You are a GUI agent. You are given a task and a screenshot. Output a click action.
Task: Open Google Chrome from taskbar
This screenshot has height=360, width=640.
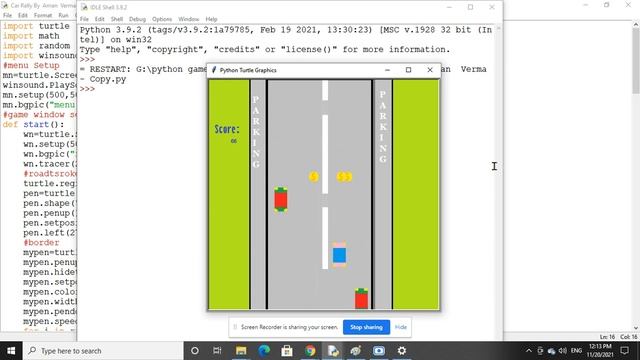[x=310, y=351]
